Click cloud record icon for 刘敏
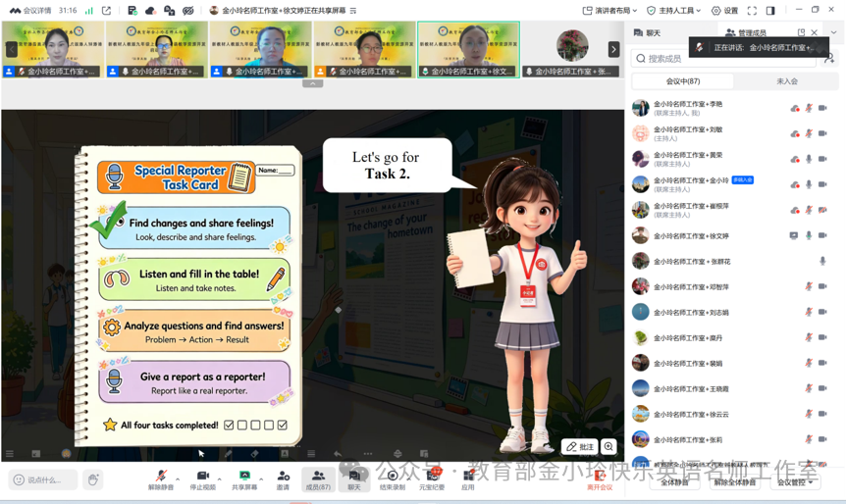846x504 pixels. click(x=795, y=133)
